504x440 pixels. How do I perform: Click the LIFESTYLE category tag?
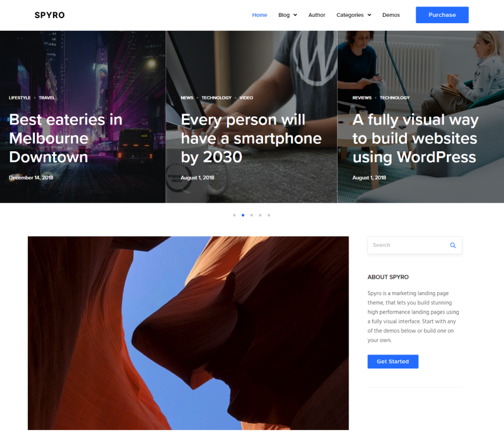pyautogui.click(x=20, y=98)
